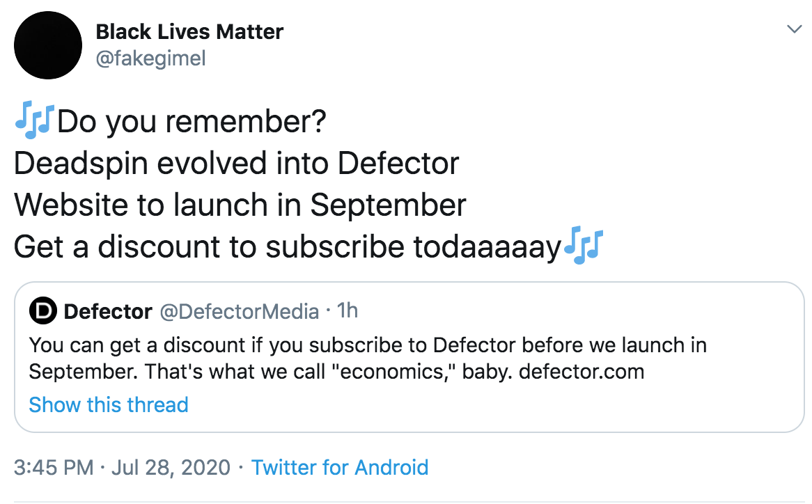This screenshot has width=812, height=504.
Task: Click the music notes emoji after 'todaaaaaay'
Action: (583, 246)
